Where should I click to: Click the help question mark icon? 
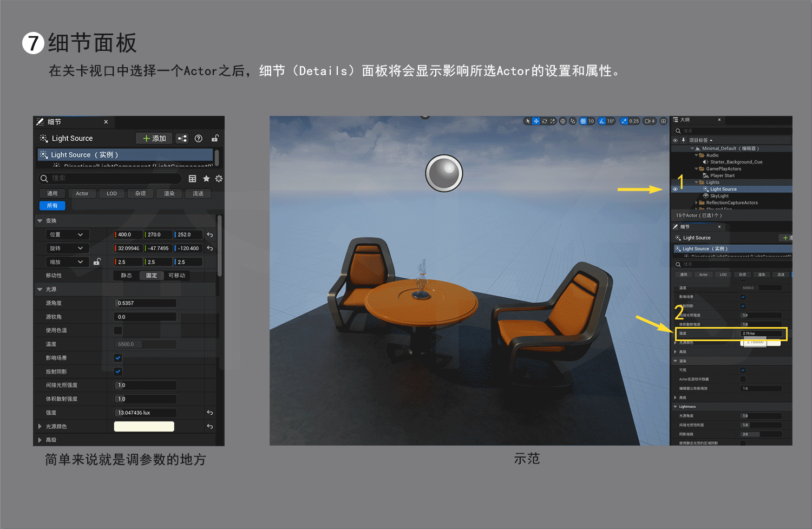(199, 139)
